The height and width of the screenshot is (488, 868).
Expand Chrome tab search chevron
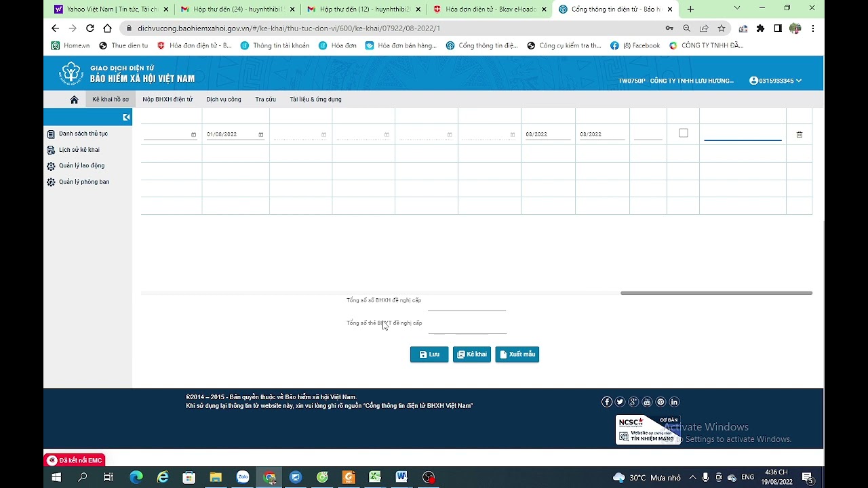coord(737,8)
